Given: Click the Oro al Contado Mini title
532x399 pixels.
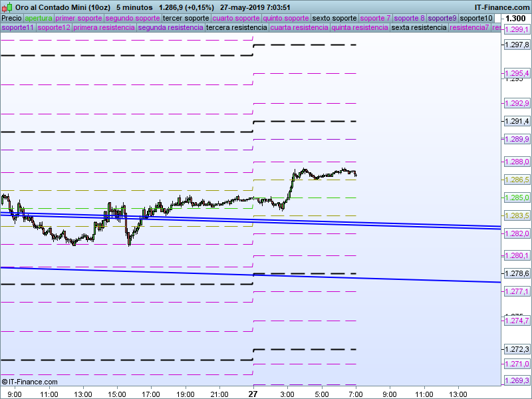Looking at the screenshot, I should pyautogui.click(x=63, y=7).
